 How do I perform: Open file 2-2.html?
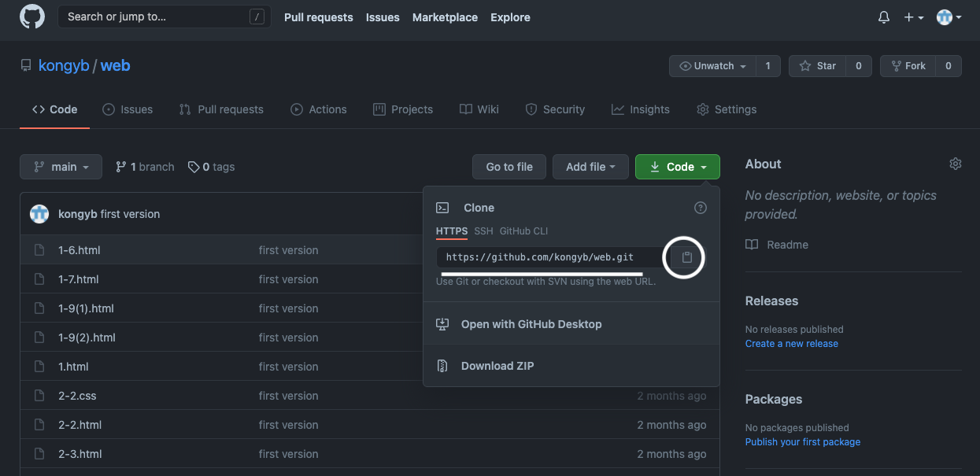click(x=80, y=425)
